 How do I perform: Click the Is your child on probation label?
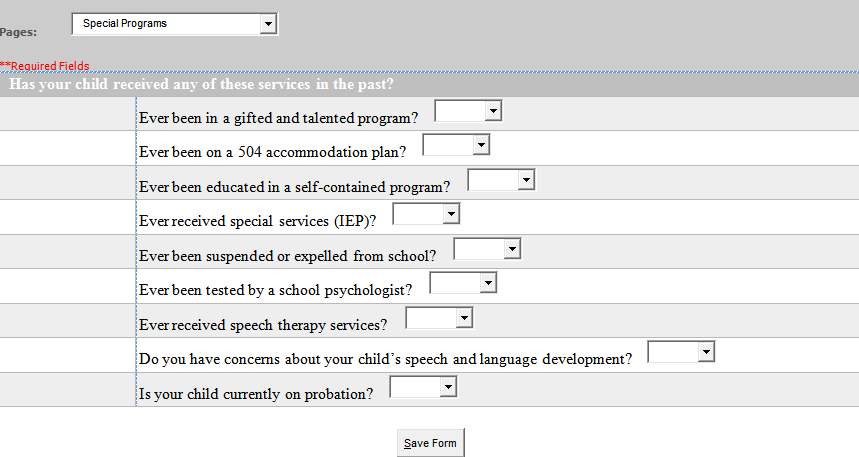256,394
